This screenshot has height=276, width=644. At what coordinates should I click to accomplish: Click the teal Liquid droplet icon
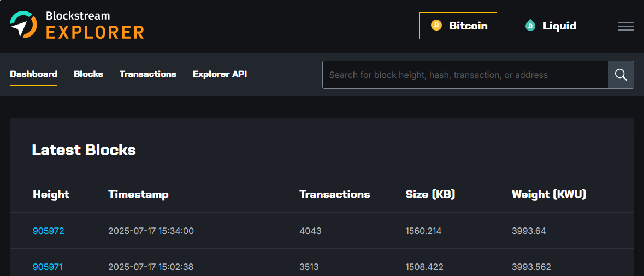(x=530, y=26)
